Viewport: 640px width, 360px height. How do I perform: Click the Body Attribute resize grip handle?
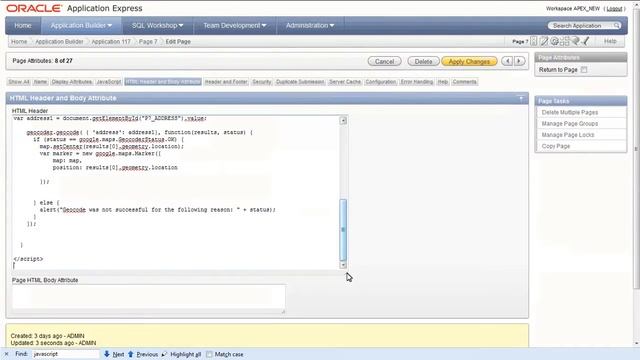[283, 311]
